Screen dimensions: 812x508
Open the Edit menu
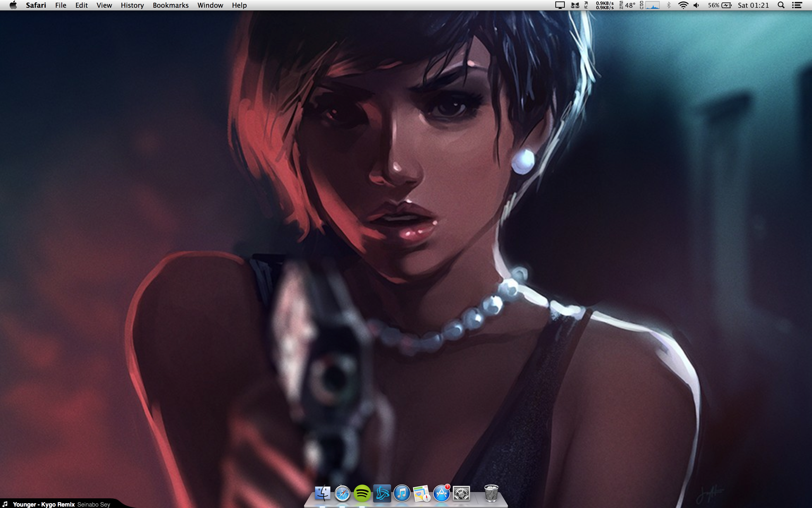click(x=81, y=5)
